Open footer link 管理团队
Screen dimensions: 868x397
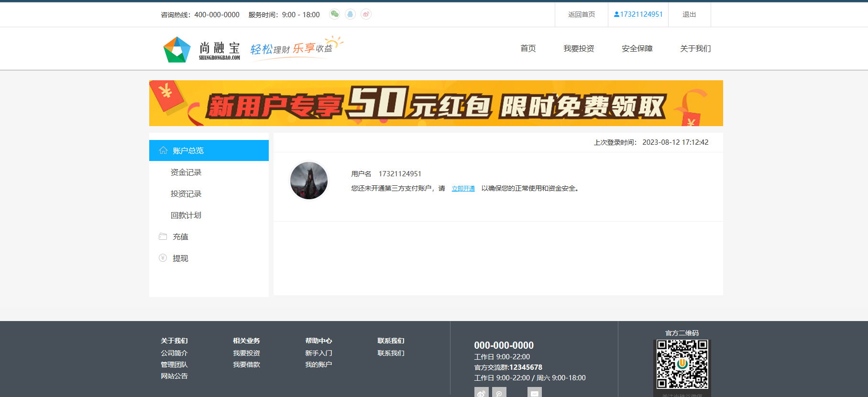(174, 365)
